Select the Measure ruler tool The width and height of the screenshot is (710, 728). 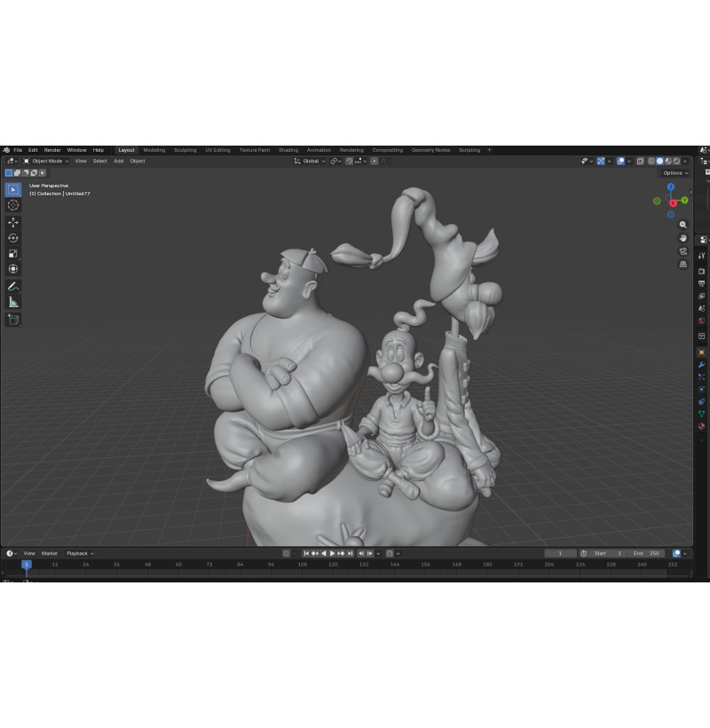pos(13,302)
